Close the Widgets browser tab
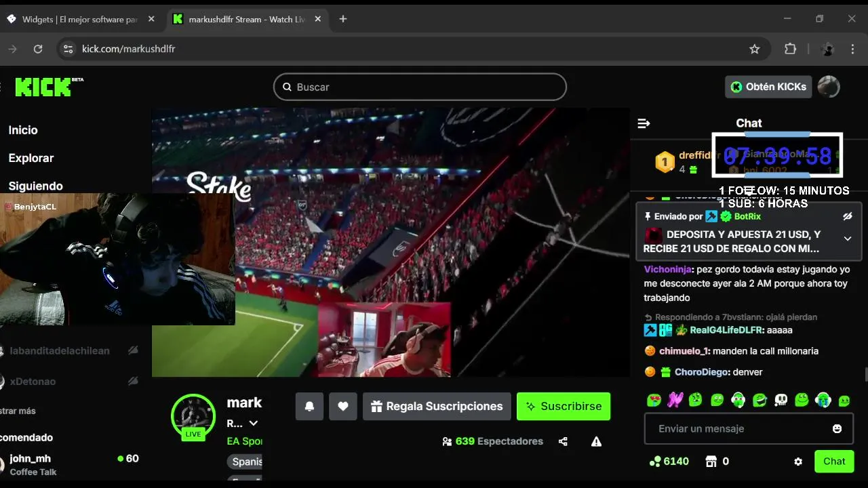Viewport: 868px width, 488px height. 151,19
